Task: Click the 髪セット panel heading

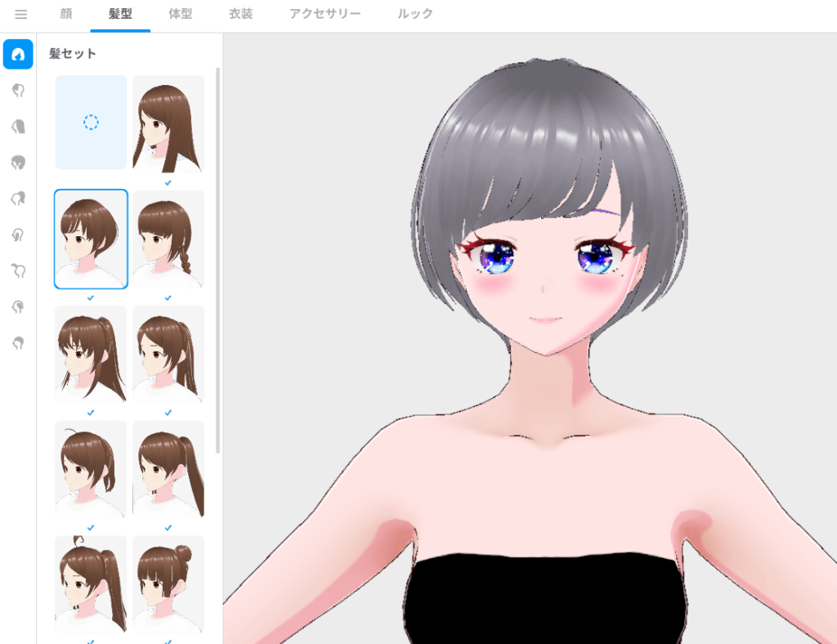Action: [x=73, y=53]
